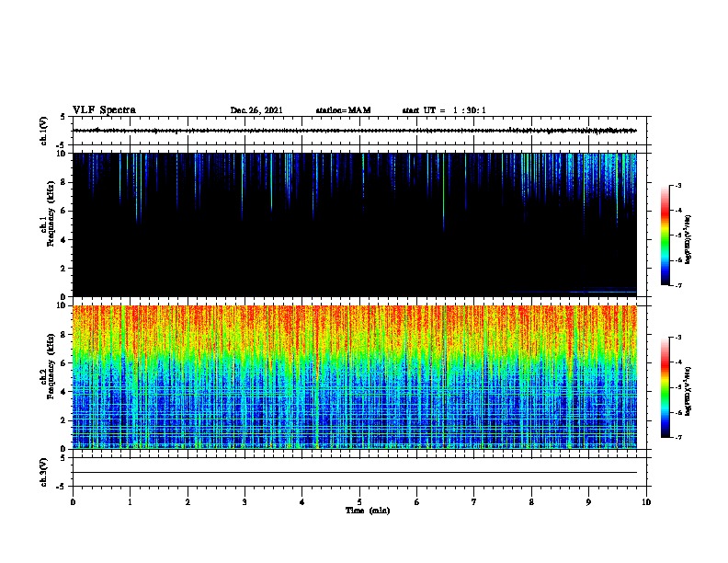Click time axis tick label '10'
The image size is (728, 563).
coord(646,502)
